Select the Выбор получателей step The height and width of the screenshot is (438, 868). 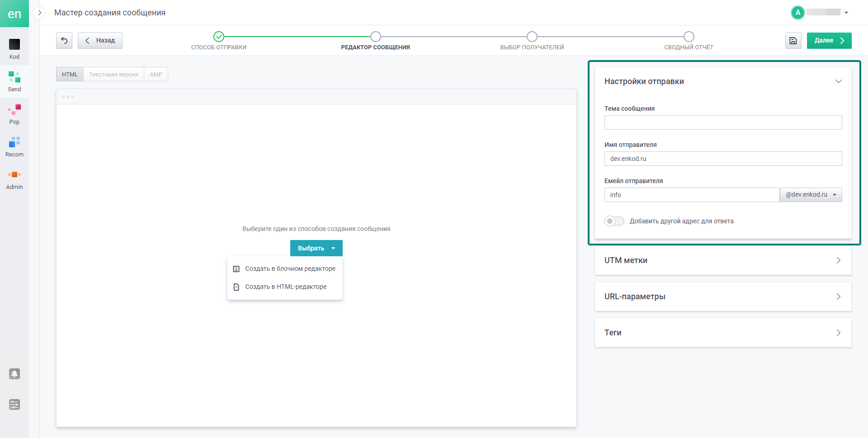[x=532, y=41]
